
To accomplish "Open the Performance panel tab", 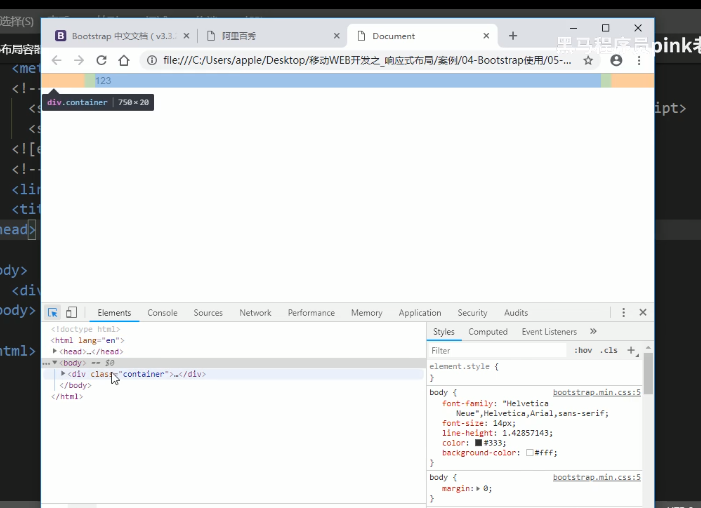I will [311, 313].
